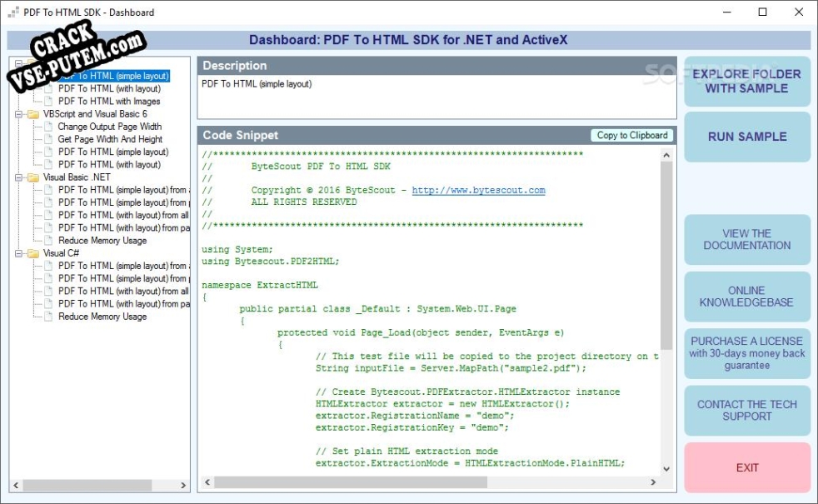Collapse the Visual Basic .NET tree node
Screen dimensions: 818x504
19,177
